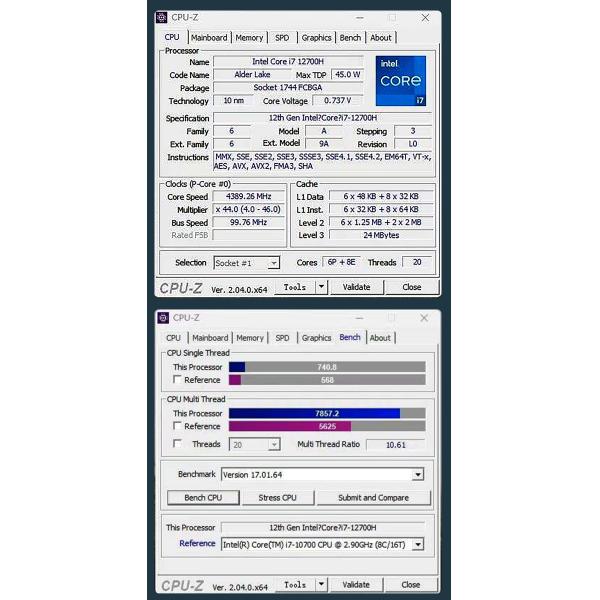Close the Bench window using the title bar X
Image resolution: width=600 pixels, height=600 pixels.
click(x=426, y=317)
